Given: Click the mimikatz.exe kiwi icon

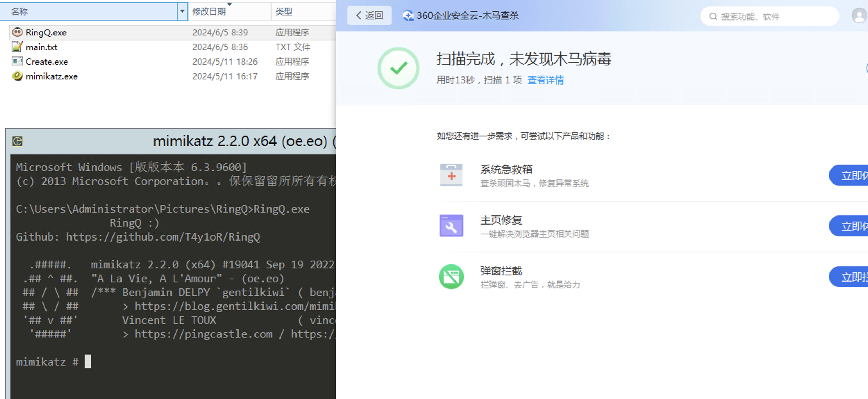Looking at the screenshot, I should coord(17,76).
